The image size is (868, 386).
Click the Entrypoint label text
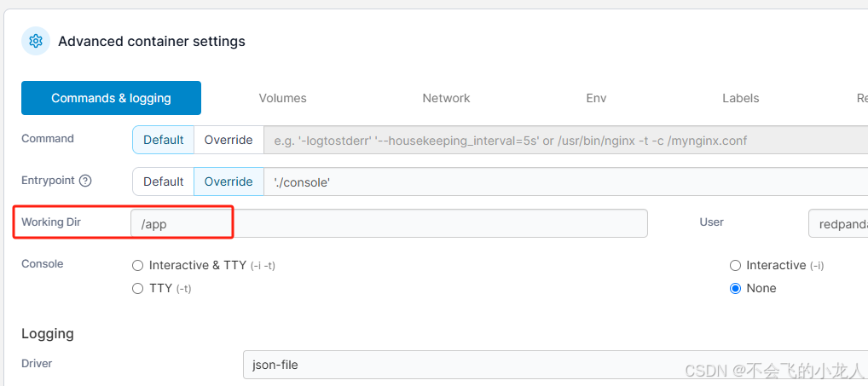click(x=48, y=181)
